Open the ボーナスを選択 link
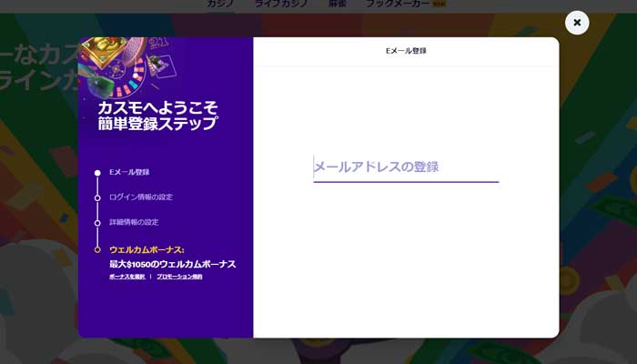This screenshot has height=364, width=637. pyautogui.click(x=127, y=277)
